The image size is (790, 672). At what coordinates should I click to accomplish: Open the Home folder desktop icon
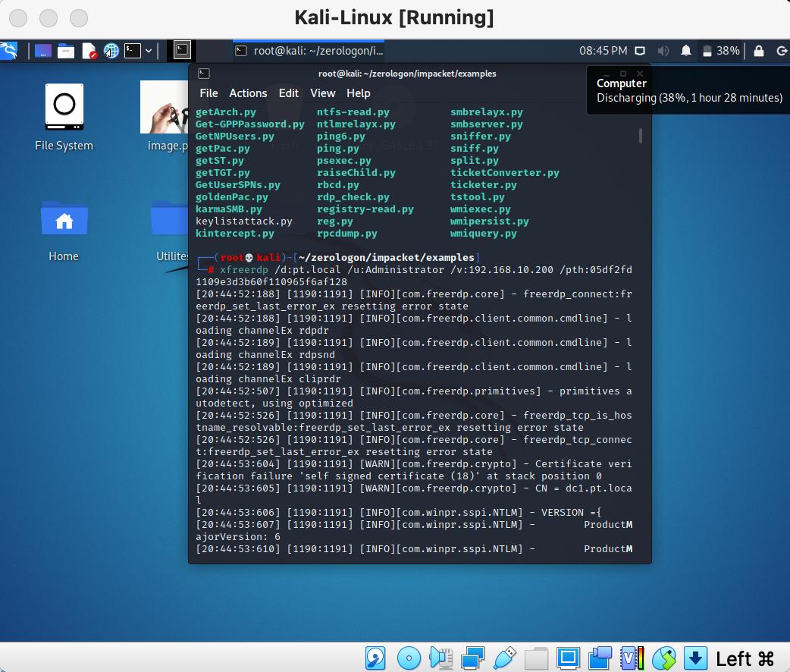(x=64, y=231)
